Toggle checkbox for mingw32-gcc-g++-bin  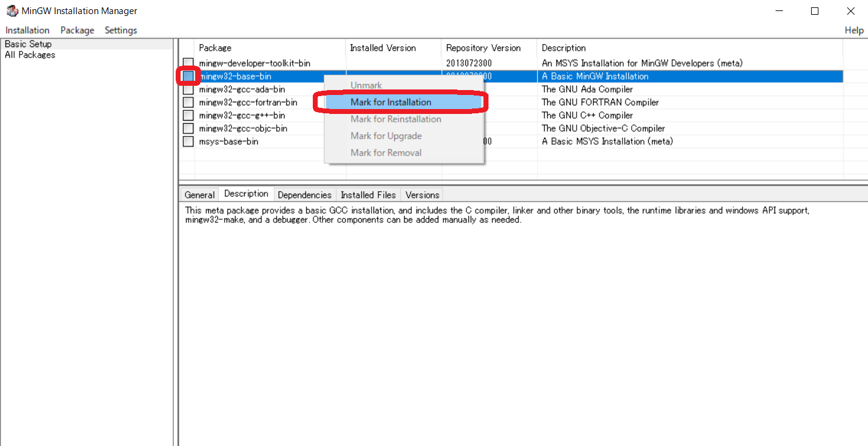coord(189,115)
